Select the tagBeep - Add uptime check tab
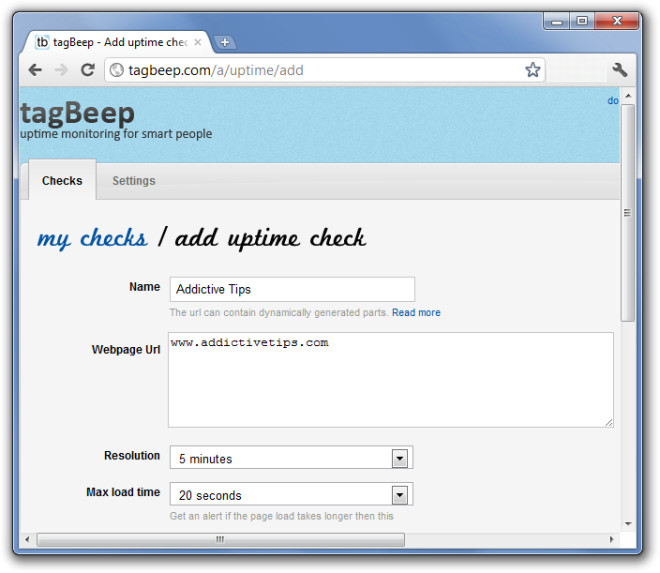This screenshot has height=573, width=660. (119, 42)
